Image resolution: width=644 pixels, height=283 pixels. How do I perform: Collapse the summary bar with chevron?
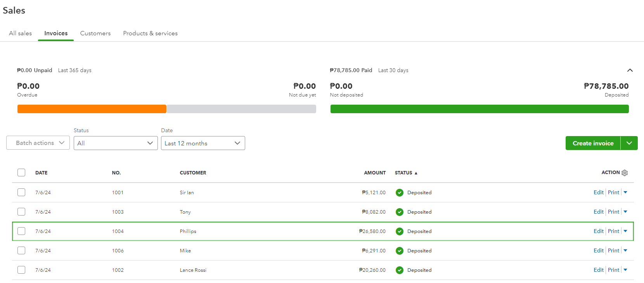coord(630,70)
